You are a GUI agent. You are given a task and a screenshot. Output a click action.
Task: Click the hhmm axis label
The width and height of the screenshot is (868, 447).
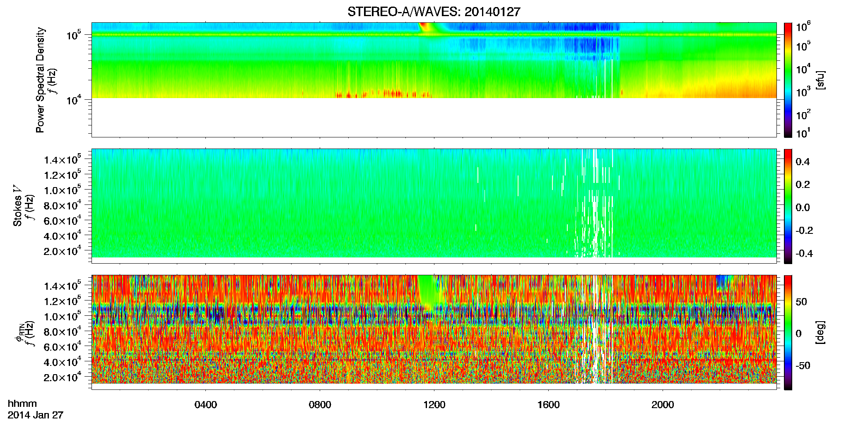click(22, 404)
